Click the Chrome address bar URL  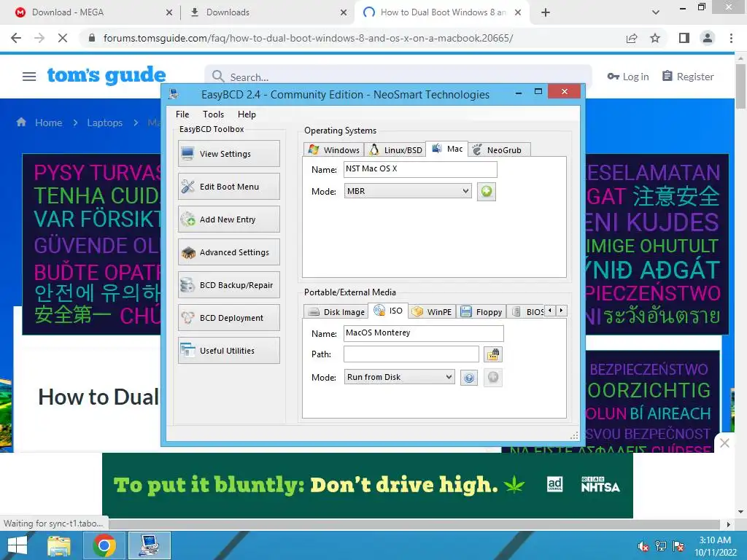click(x=309, y=38)
